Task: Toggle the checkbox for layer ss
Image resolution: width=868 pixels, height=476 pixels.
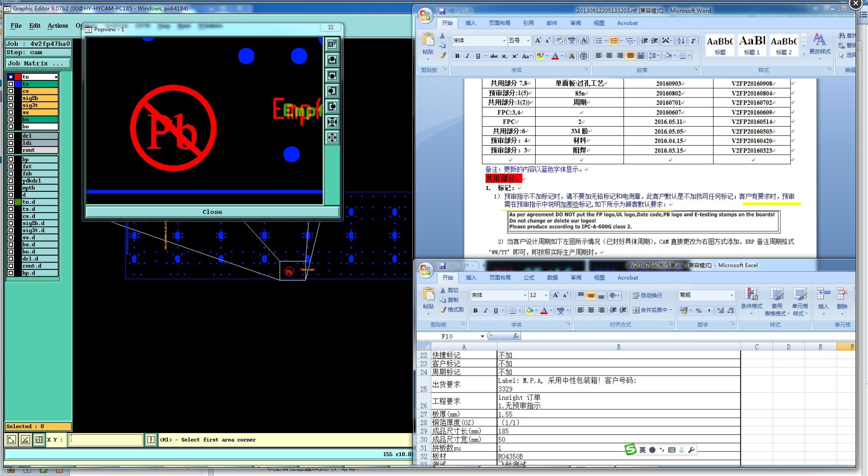Action: click(x=11, y=112)
